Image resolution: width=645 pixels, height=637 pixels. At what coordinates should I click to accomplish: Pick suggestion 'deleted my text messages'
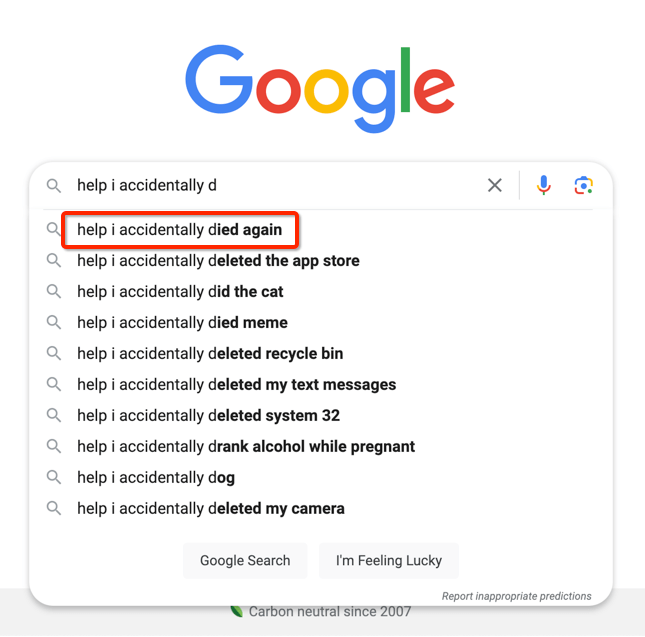[237, 385]
